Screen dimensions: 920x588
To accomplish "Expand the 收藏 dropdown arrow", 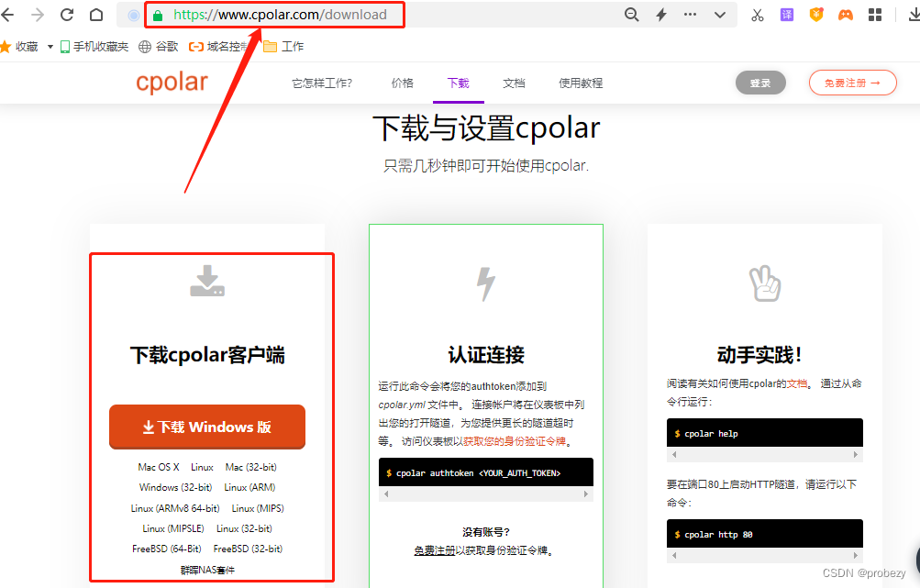I will tap(50, 47).
